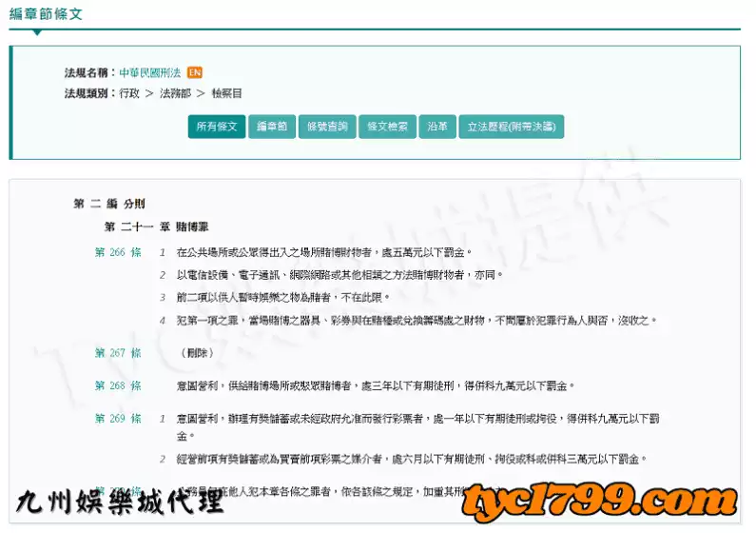Select the 編章節 button
The height and width of the screenshot is (533, 756).
pyautogui.click(x=272, y=127)
